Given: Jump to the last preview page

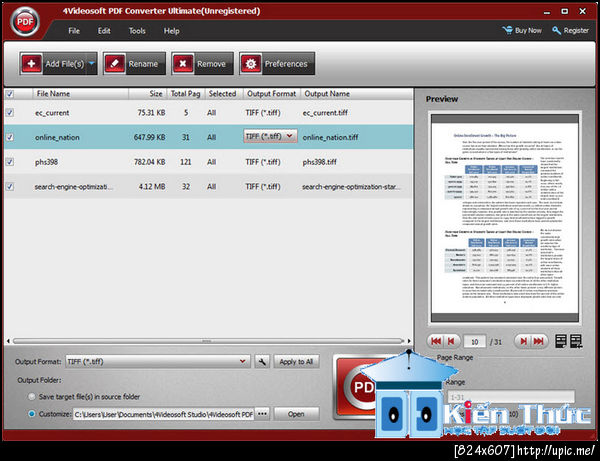Looking at the screenshot, I should pyautogui.click(x=538, y=341).
